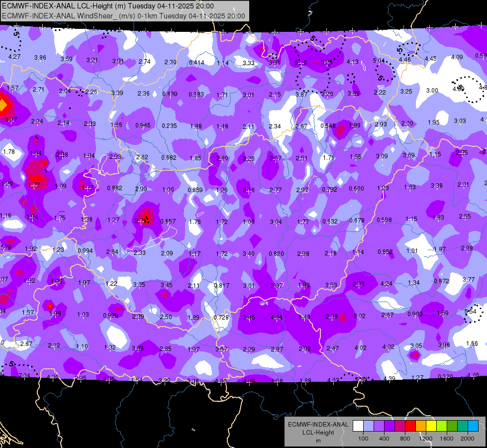
Task: Click the legend tick label 800
Action: coord(405,439)
